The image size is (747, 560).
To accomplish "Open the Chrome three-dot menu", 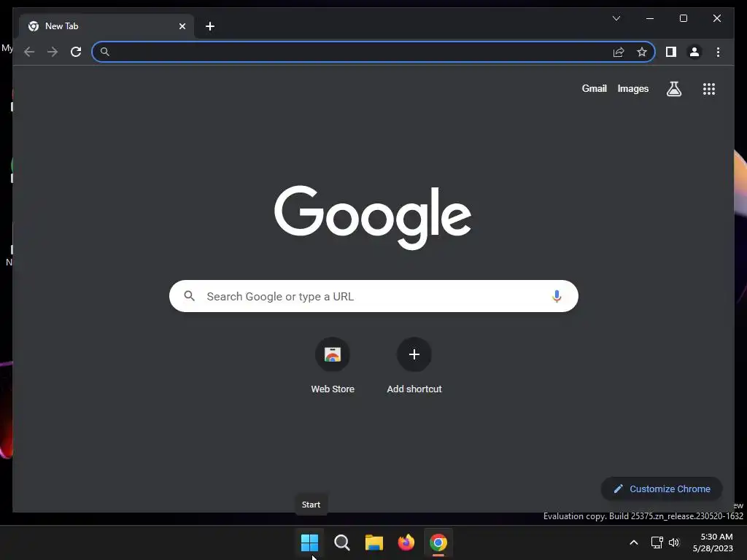I will [718, 52].
